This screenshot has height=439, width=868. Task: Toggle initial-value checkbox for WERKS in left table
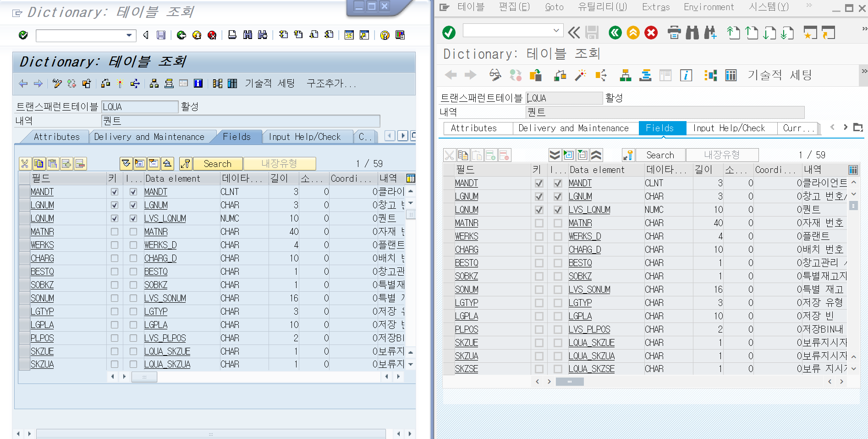133,245
